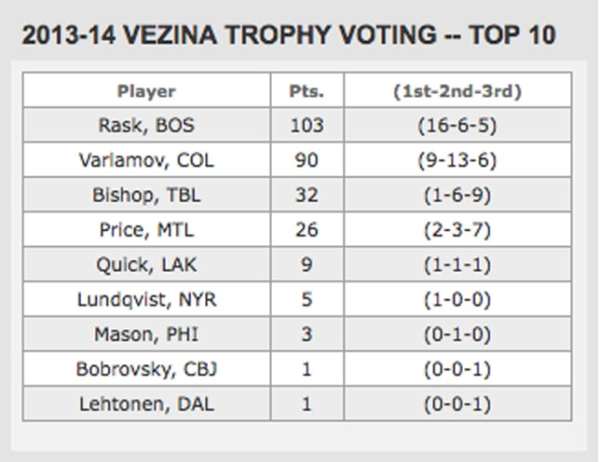Click the Quick, LAK player cell

tap(146, 265)
